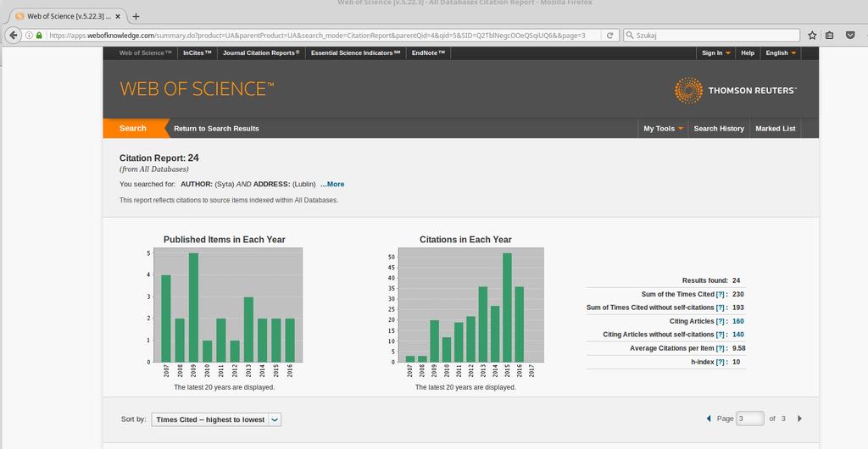Open Journal Citation Reports tab

pos(261,53)
